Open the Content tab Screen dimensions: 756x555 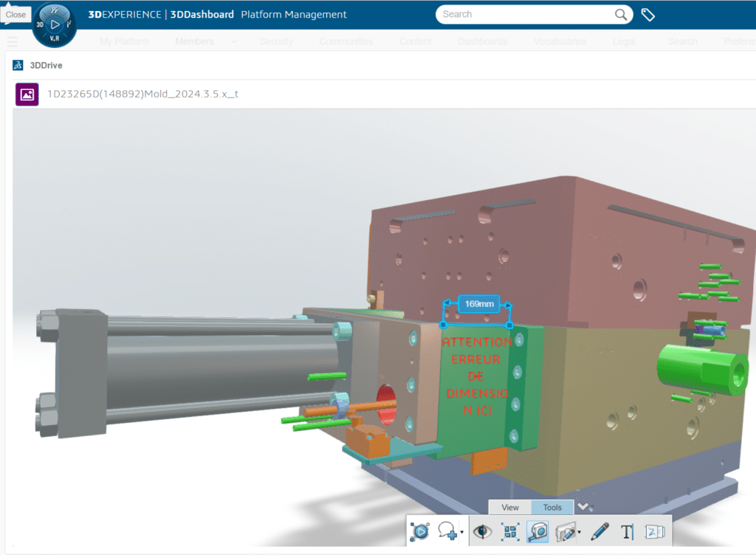[415, 41]
